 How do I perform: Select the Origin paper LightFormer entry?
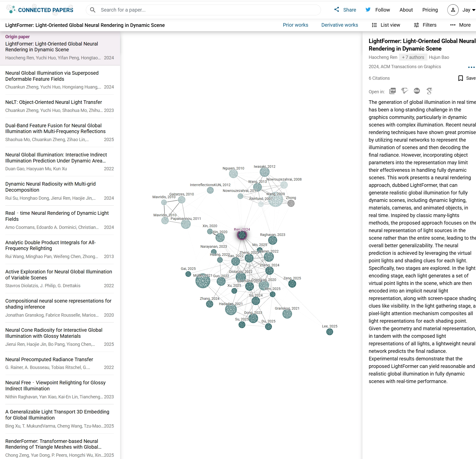[x=60, y=49]
